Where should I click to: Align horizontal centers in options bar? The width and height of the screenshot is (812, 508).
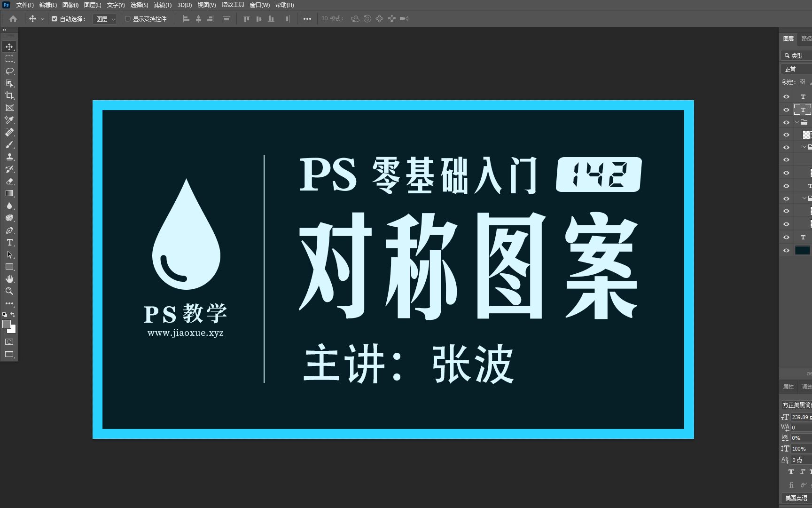tap(198, 19)
